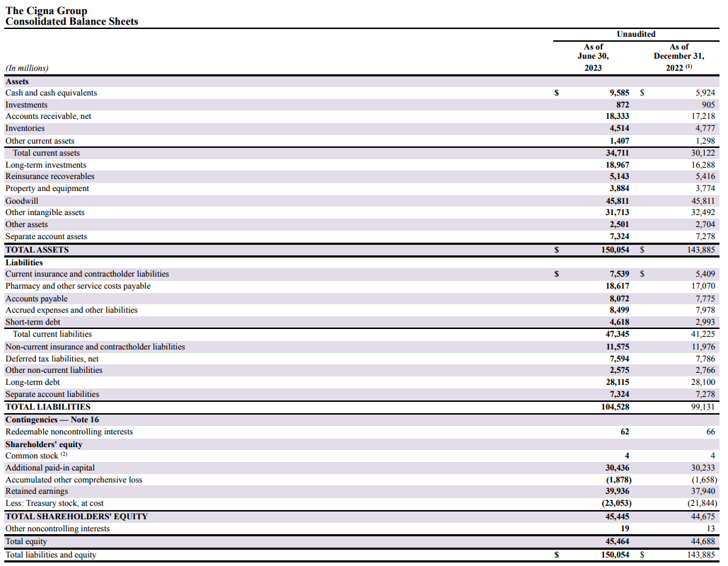Screen dimensions: 728x566
Task: Select the 'Other intangible assets' label
Action: [45, 213]
